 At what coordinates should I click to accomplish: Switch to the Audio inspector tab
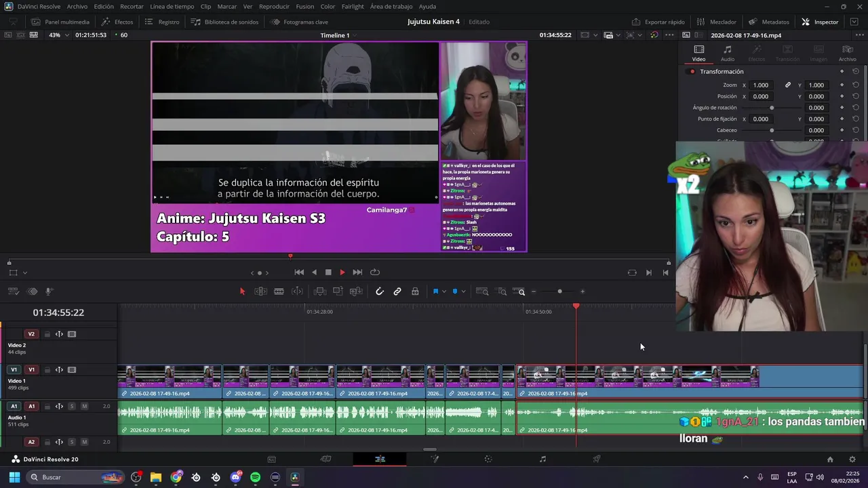click(x=727, y=53)
